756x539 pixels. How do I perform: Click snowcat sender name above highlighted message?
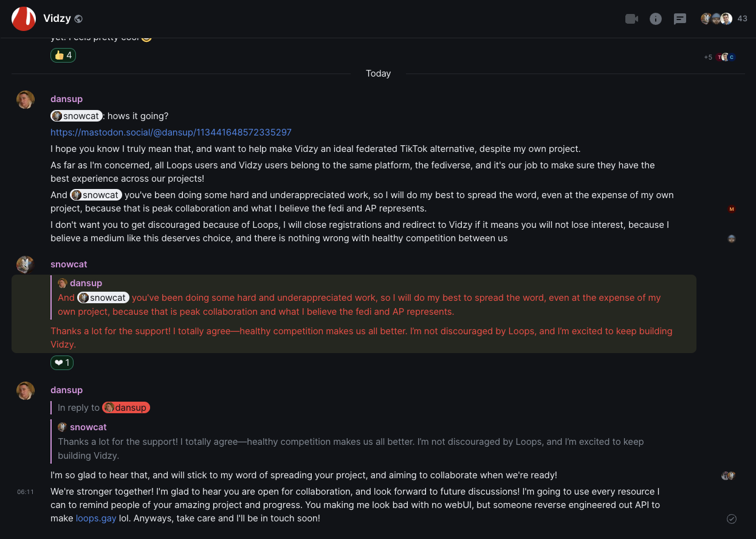point(69,264)
